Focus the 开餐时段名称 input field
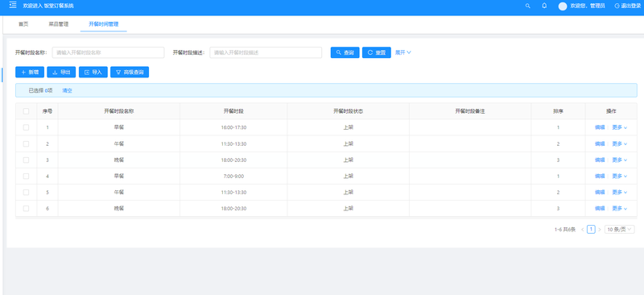The width and height of the screenshot is (644, 295). 108,52
